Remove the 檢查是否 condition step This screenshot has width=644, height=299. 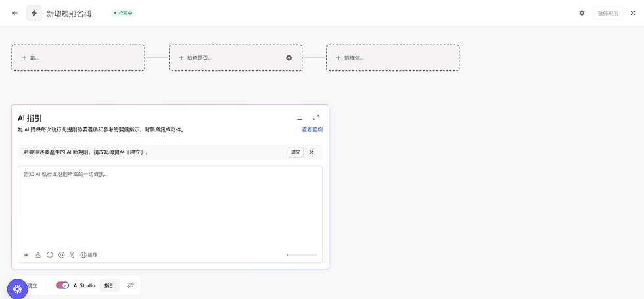pos(288,58)
